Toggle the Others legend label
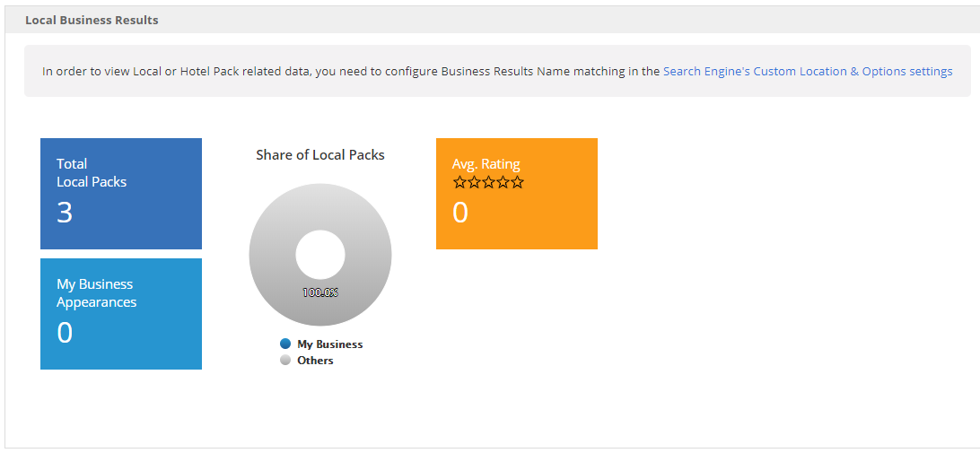The image size is (980, 453). (x=315, y=361)
